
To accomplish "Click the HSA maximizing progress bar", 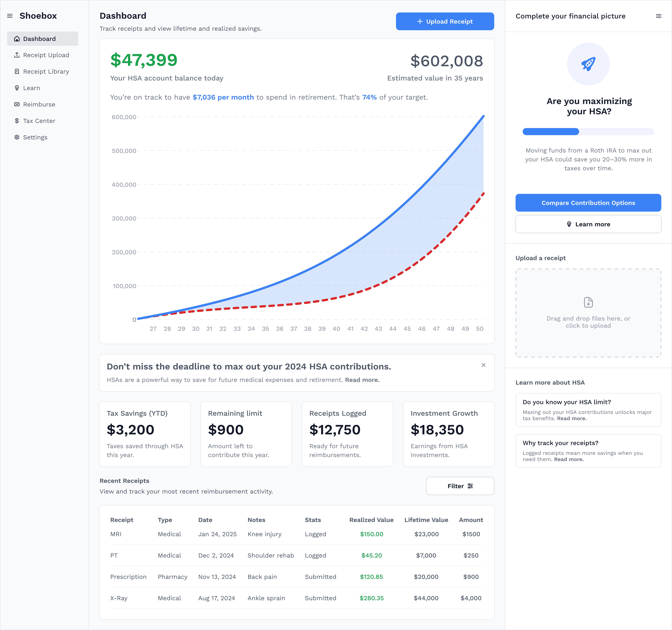I will tap(588, 131).
